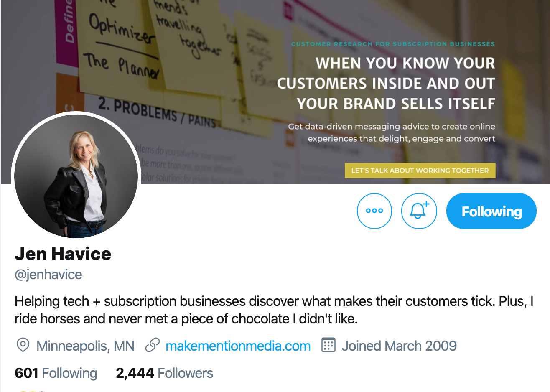Open the more options menu on the profile

tap(374, 211)
